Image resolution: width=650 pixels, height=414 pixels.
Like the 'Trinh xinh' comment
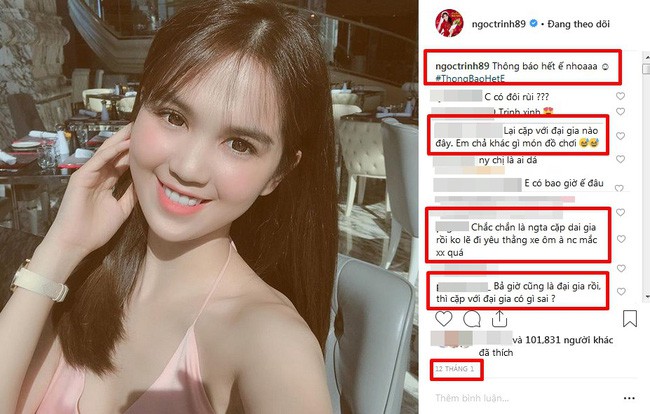pyautogui.click(x=620, y=111)
